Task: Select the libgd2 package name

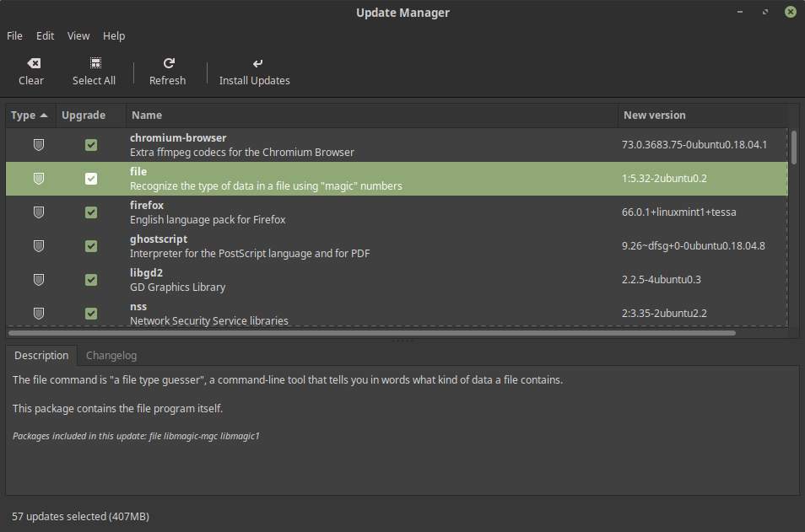Action: coord(146,273)
